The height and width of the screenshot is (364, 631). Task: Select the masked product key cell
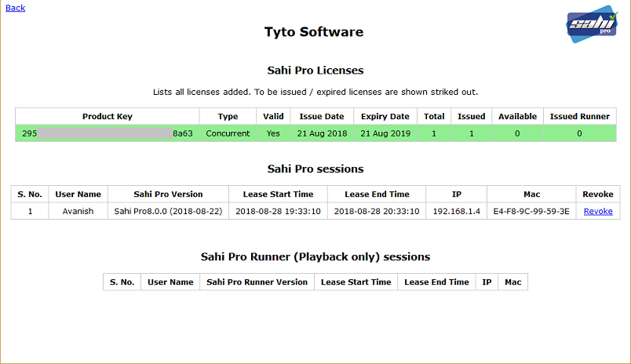(x=108, y=133)
